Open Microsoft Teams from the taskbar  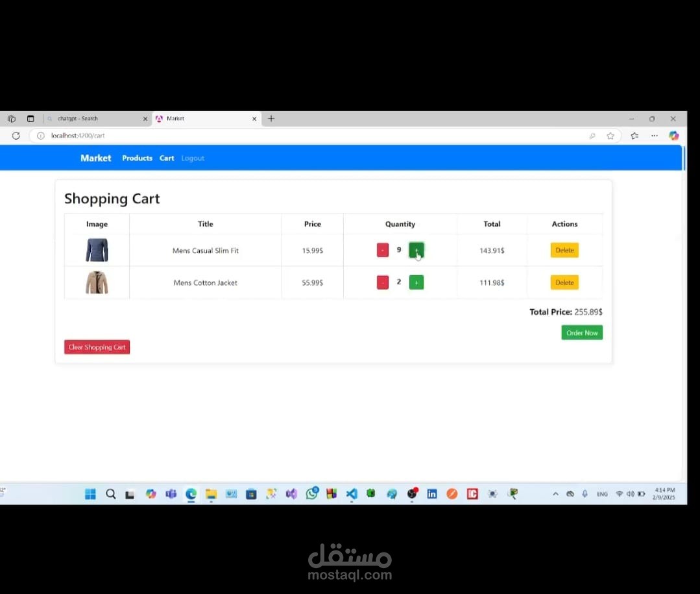click(171, 494)
